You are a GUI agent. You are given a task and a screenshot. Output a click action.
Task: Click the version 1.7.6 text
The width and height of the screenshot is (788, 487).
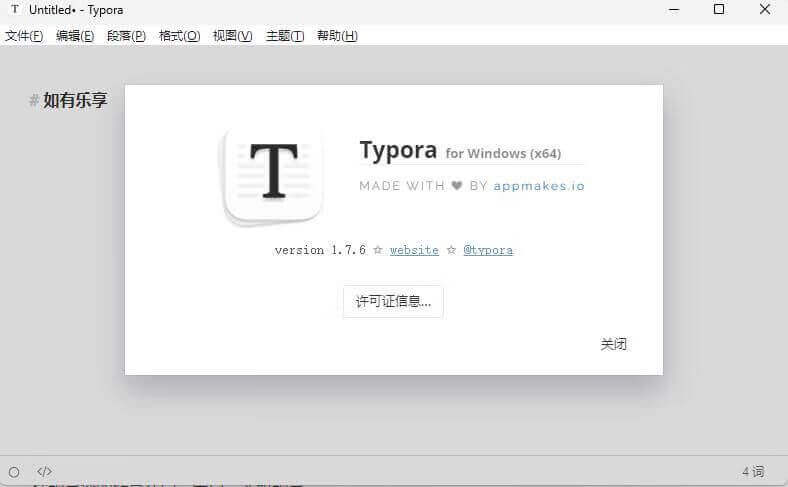(x=320, y=250)
